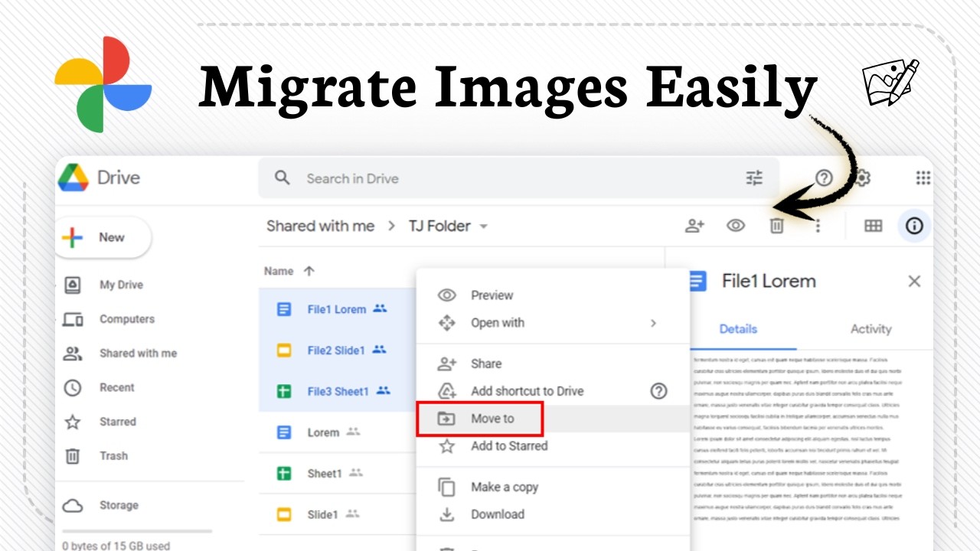Click the Share people-plus toolbar icon

694,226
